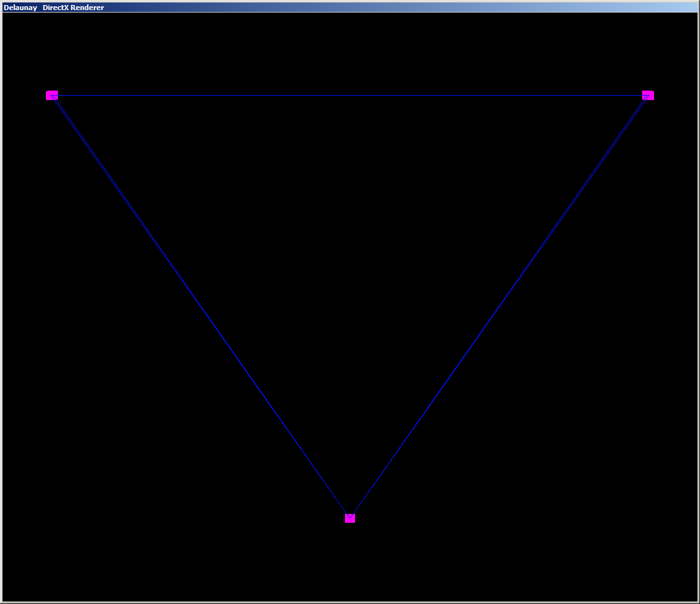The image size is (700, 604).
Task: Select the top-right magenta vertex square
Action: pyautogui.click(x=648, y=95)
